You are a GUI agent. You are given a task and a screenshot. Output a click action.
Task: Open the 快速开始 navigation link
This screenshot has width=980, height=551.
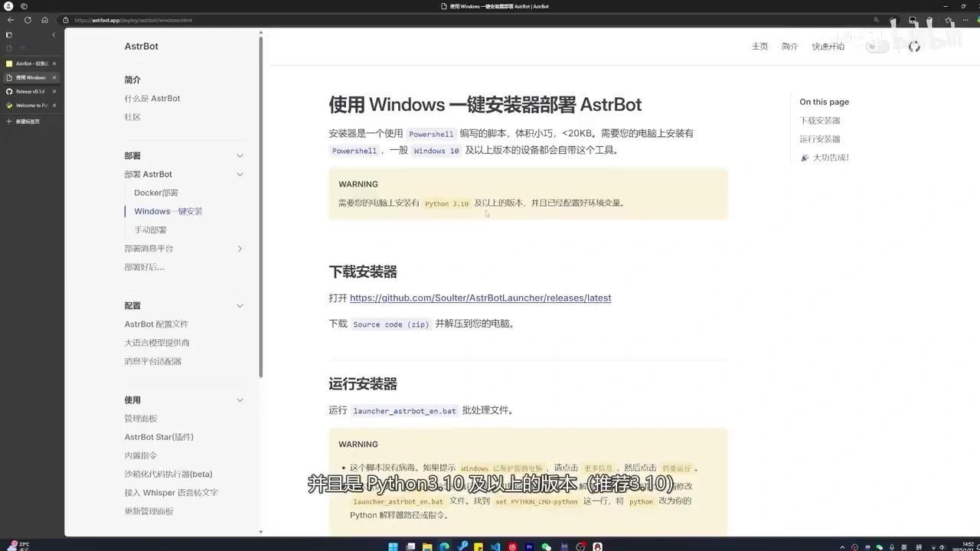[828, 47]
